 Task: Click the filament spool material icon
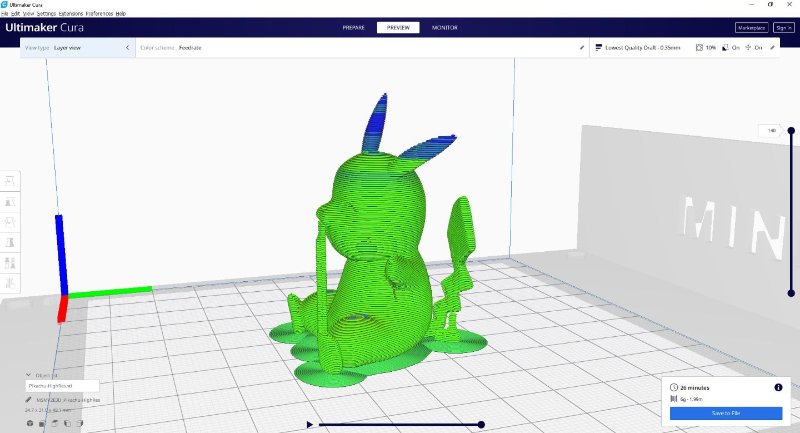[673, 399]
